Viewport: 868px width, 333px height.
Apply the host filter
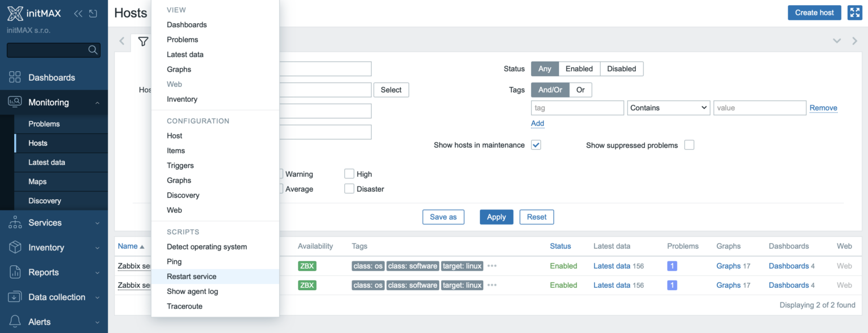pyautogui.click(x=496, y=217)
